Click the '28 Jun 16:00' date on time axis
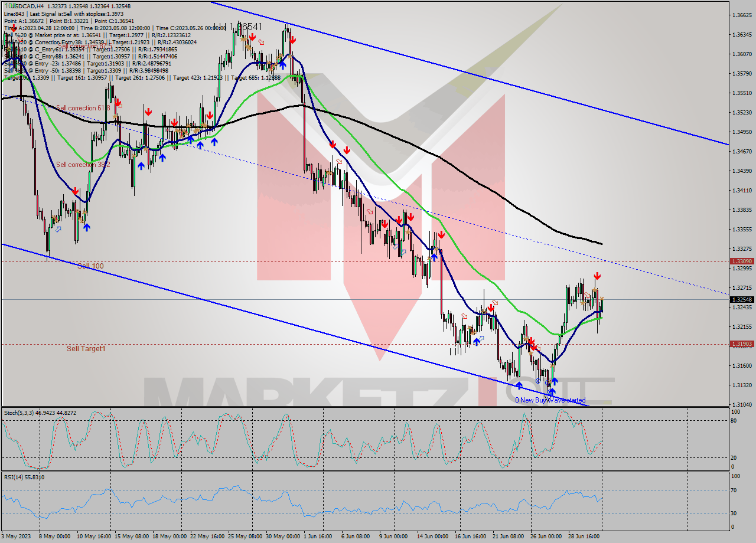The height and width of the screenshot is (543, 756). [x=583, y=537]
